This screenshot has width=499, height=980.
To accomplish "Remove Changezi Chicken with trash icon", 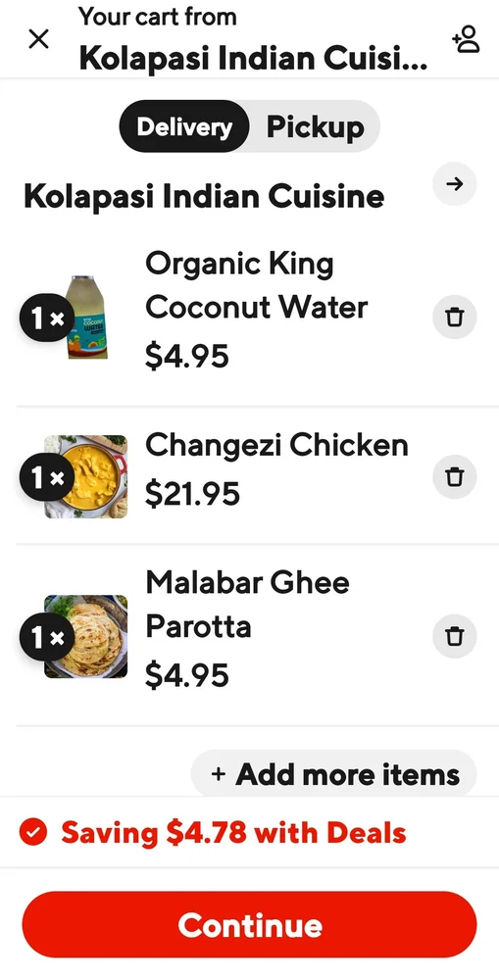I will pos(455,477).
